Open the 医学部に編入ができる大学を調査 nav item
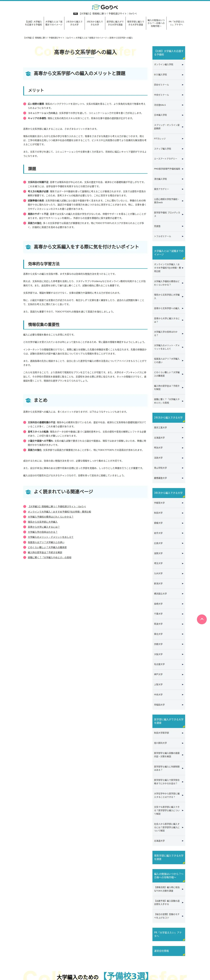The height and width of the screenshot is (980, 210). (x=115, y=23)
